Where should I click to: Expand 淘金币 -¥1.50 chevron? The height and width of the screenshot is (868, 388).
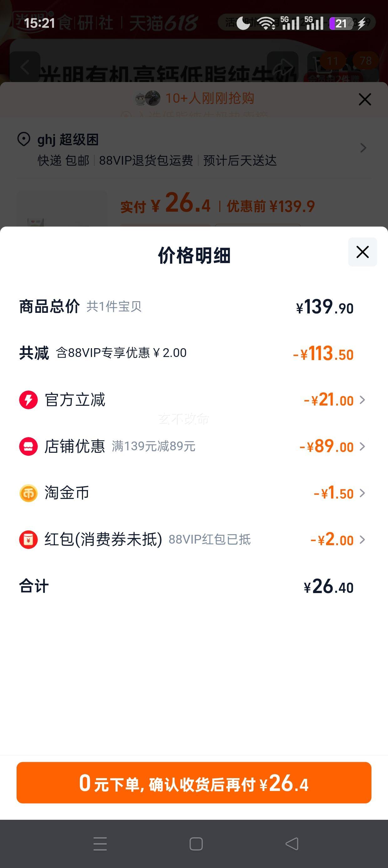pos(362,493)
